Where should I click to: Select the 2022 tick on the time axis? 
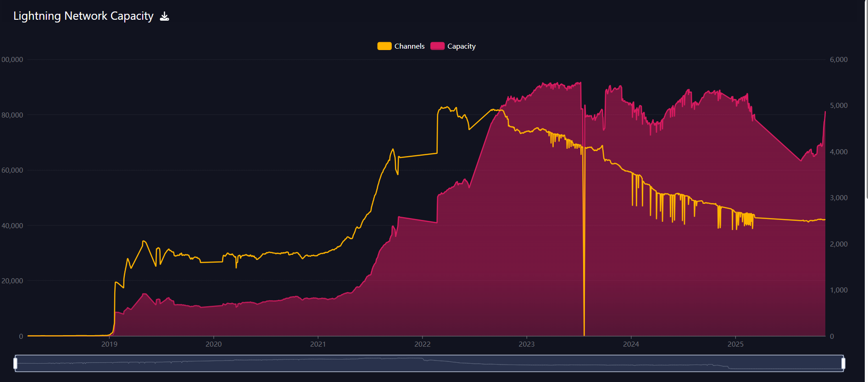coord(423,344)
